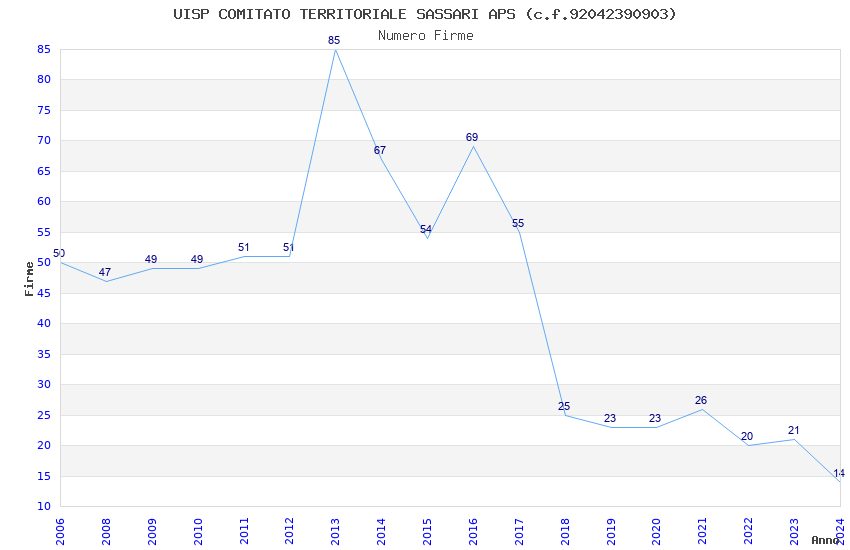850x550 pixels.
Task: Click x-axis year 2009
Action: click(x=152, y=531)
